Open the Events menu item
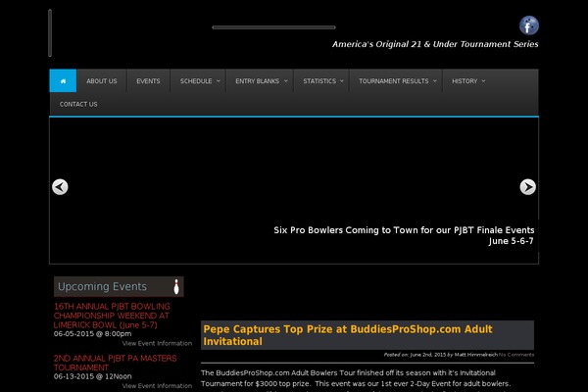Screen dimensions: 588x392 [x=148, y=81]
